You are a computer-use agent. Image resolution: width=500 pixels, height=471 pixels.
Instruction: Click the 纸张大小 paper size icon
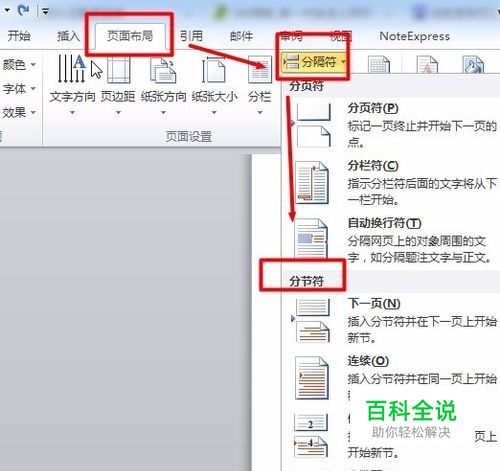(x=213, y=70)
